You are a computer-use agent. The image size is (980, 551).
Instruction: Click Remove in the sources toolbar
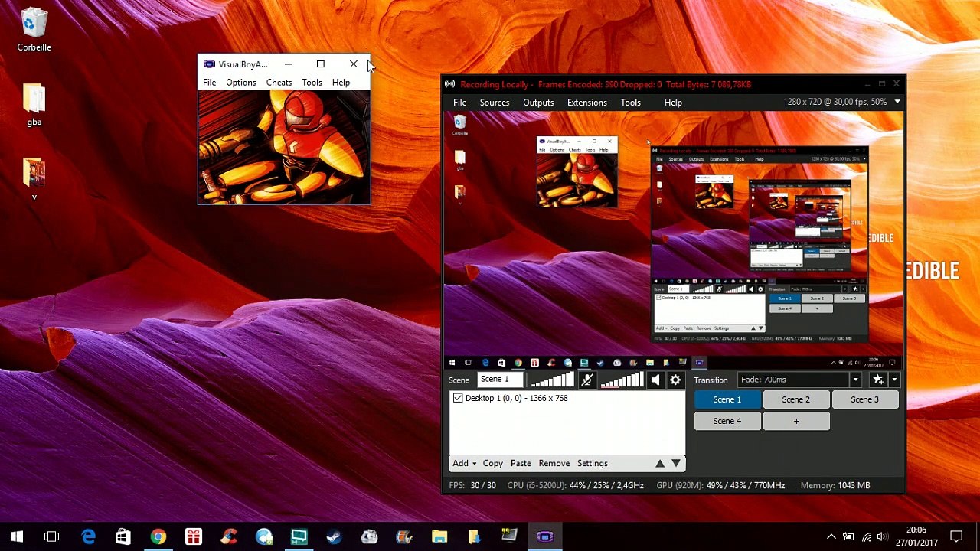[x=554, y=463]
